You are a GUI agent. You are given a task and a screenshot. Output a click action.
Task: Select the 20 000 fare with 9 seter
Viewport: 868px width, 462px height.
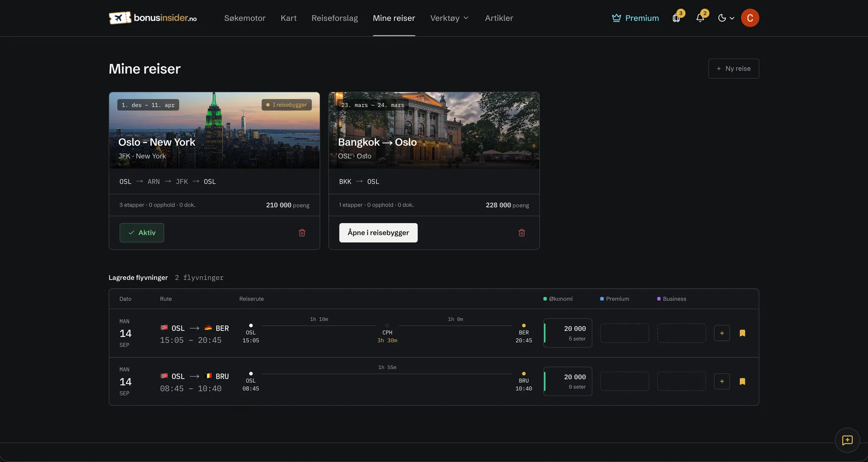coord(568,381)
